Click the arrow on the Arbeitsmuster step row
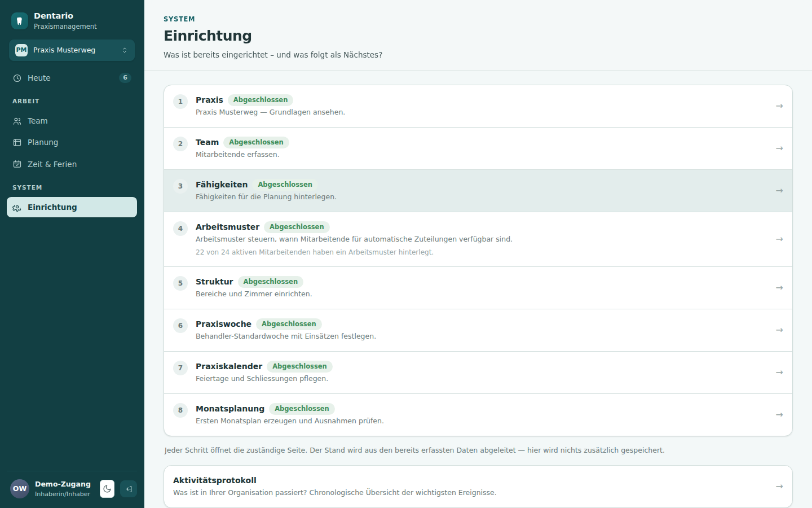 779,239
